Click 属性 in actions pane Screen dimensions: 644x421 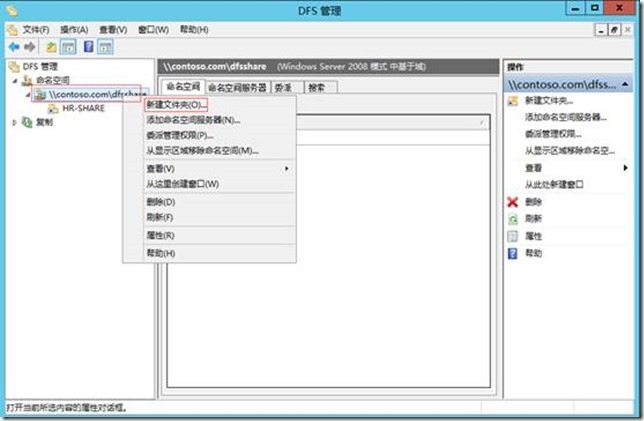coord(534,236)
